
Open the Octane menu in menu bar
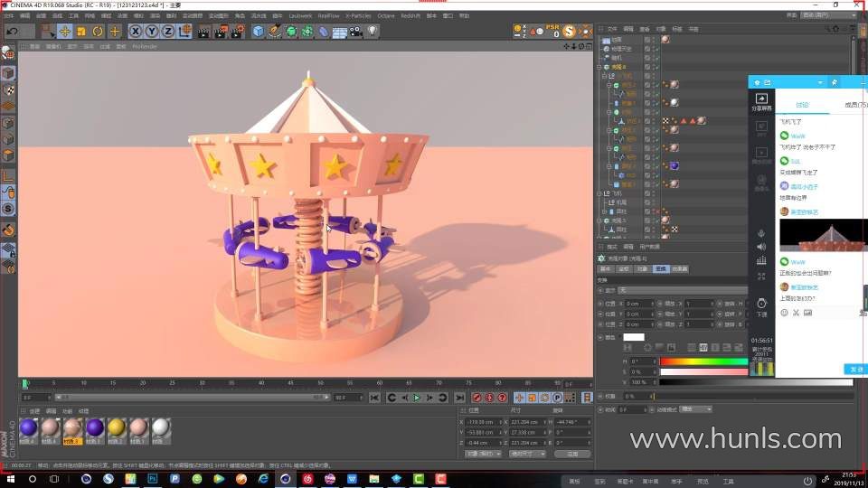386,15
